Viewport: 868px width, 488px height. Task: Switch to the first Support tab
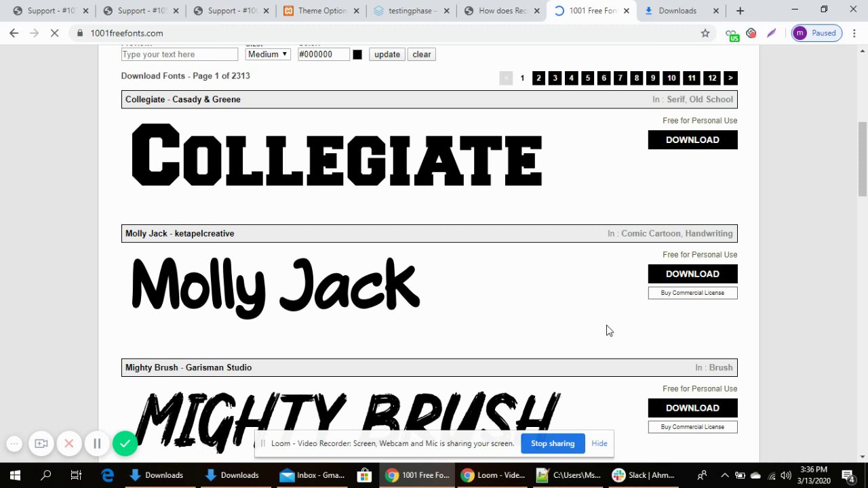pos(51,11)
